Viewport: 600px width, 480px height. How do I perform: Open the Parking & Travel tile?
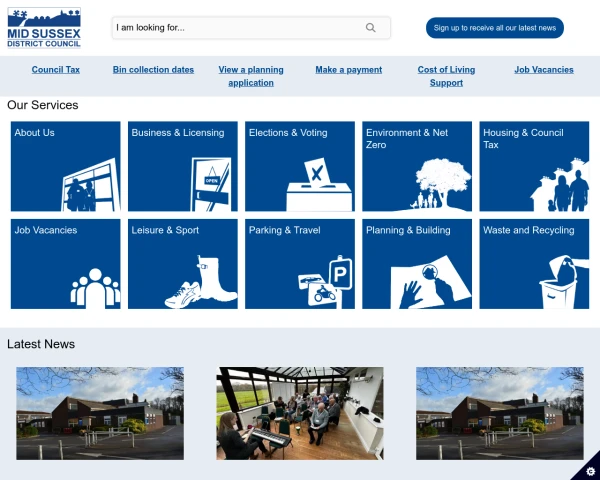tap(300, 264)
